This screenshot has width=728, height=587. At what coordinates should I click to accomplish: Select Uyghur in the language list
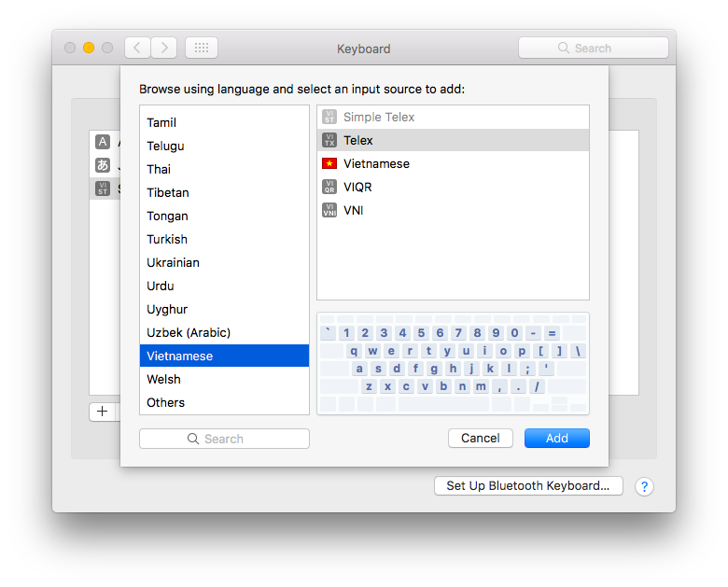pyautogui.click(x=224, y=309)
